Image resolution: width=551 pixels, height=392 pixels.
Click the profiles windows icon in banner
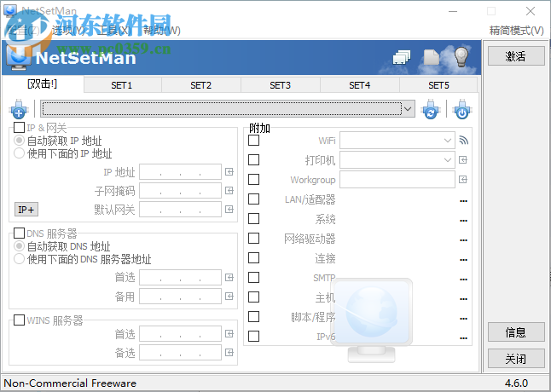tap(402, 57)
